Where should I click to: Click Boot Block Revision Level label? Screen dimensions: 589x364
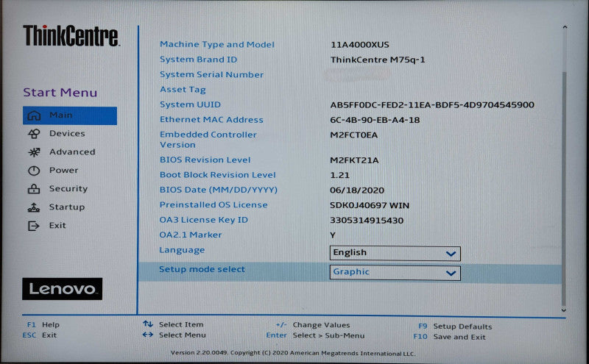[x=217, y=175]
